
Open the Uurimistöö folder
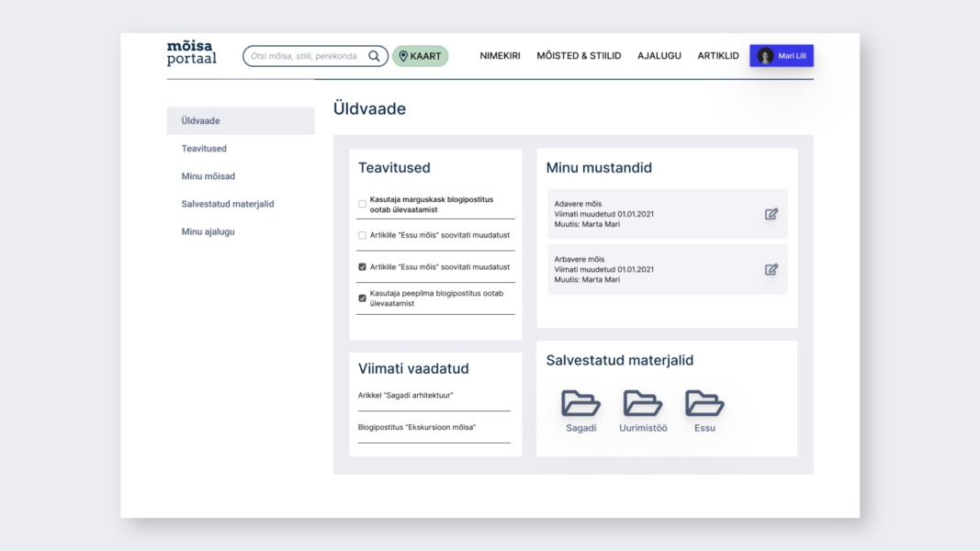643,403
